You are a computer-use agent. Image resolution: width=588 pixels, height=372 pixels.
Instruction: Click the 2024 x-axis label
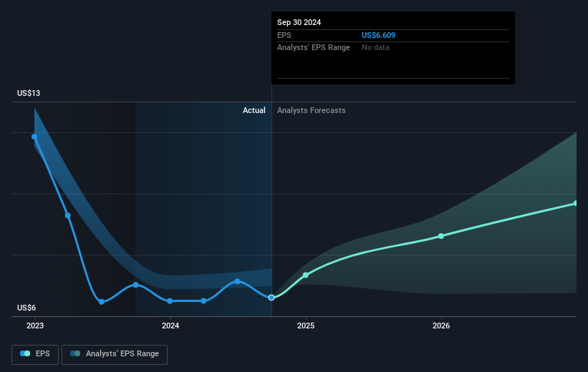tap(170, 326)
